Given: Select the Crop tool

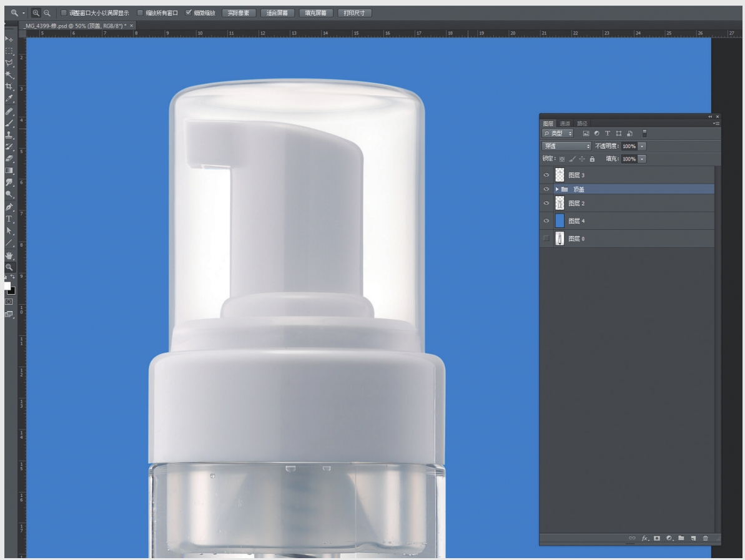Looking at the screenshot, I should pyautogui.click(x=9, y=86).
